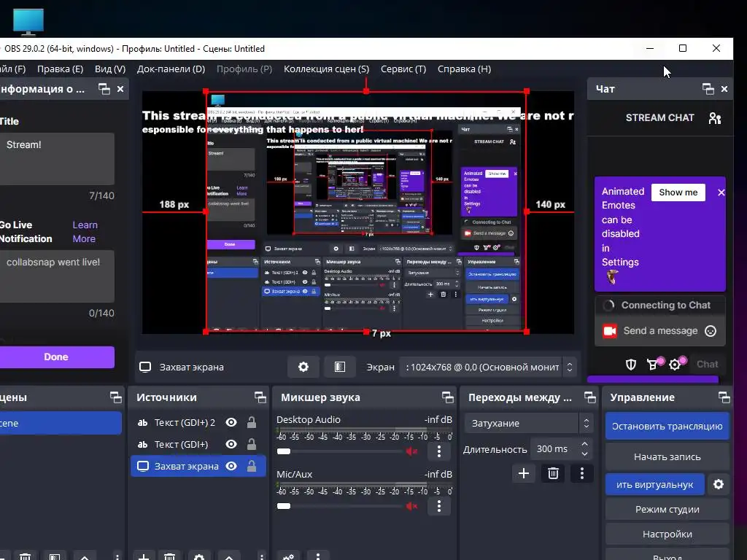Open the Экран display dropdown
The image size is (747, 560).
(488, 367)
